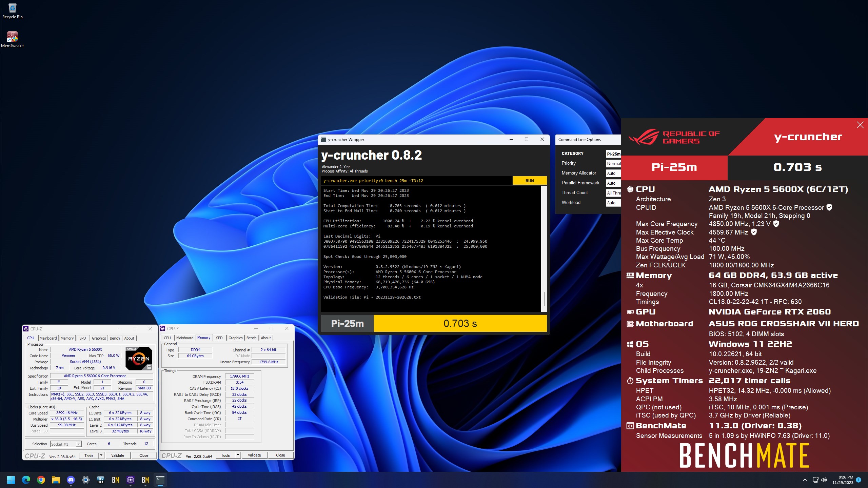Image resolution: width=868 pixels, height=488 pixels.
Task: Open About tab in CPU-Z memory window
Action: 266,338
